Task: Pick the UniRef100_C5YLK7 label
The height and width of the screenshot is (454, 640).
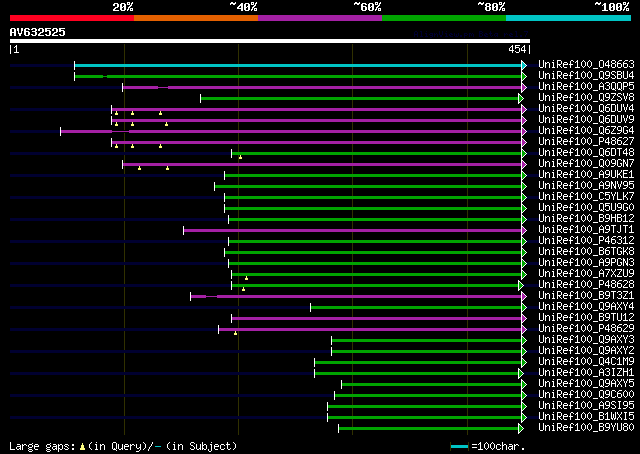Action: [586, 197]
